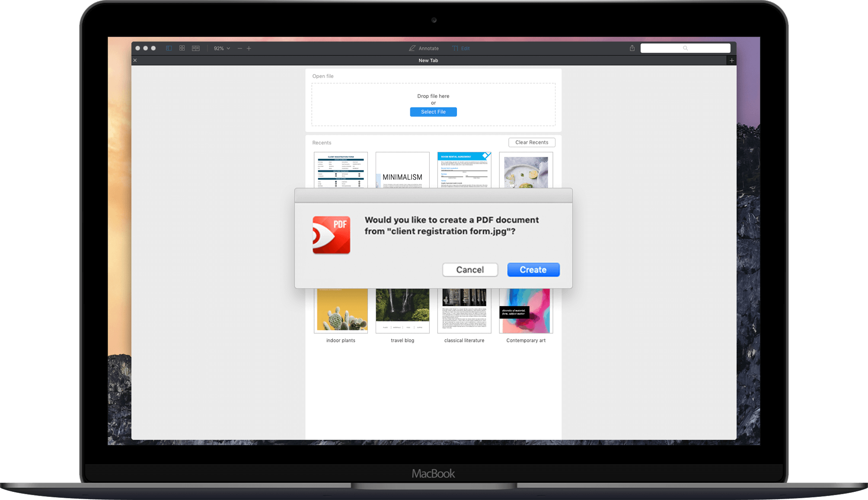Click the single page view icon

pos(169,48)
